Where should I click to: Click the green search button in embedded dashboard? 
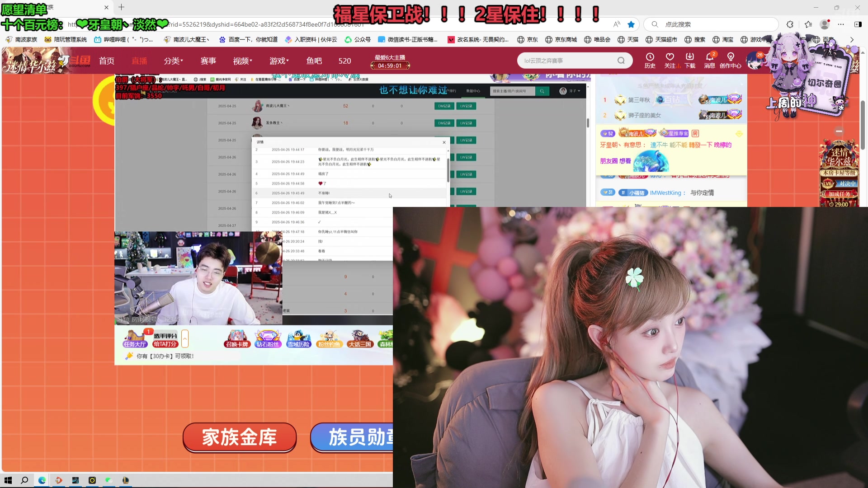pyautogui.click(x=542, y=91)
